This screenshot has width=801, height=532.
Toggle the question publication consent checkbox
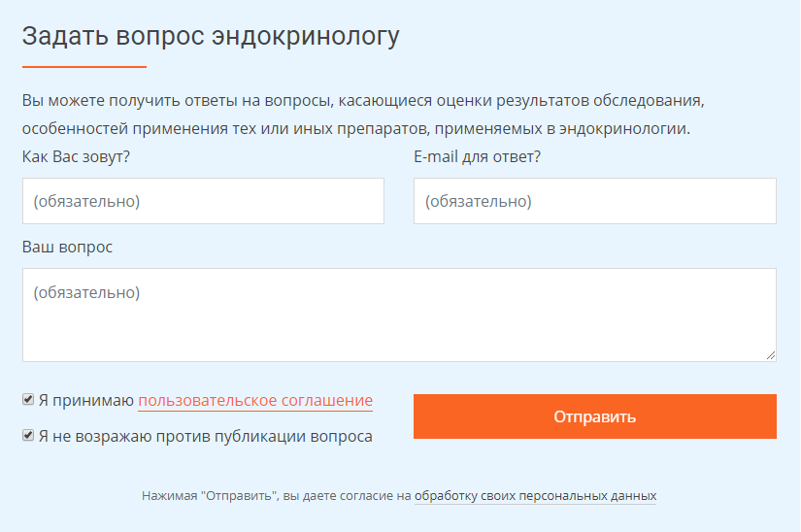tap(28, 436)
